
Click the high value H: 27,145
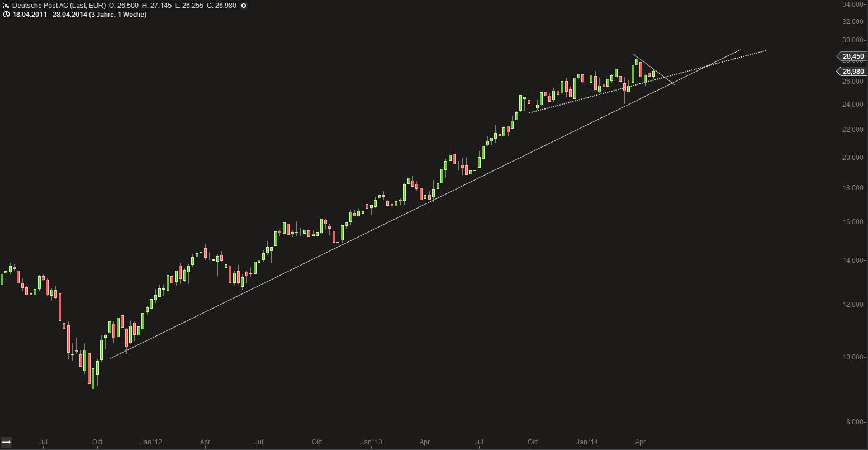[156, 6]
